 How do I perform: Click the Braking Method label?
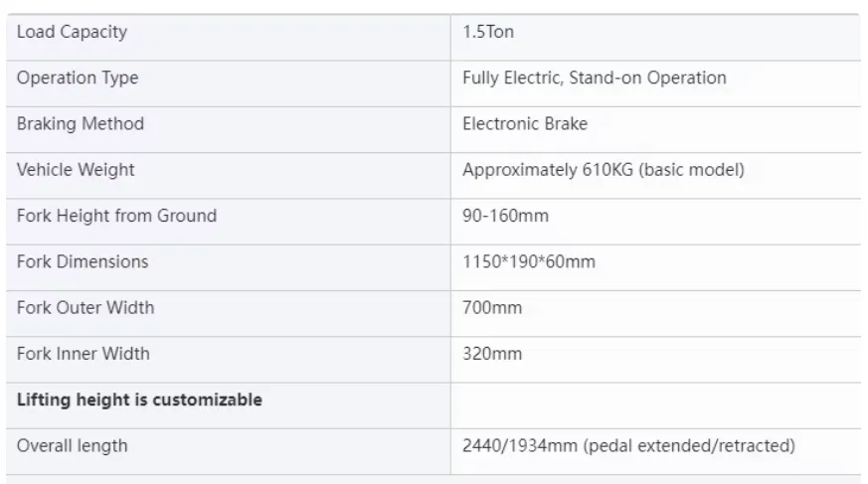point(81,124)
